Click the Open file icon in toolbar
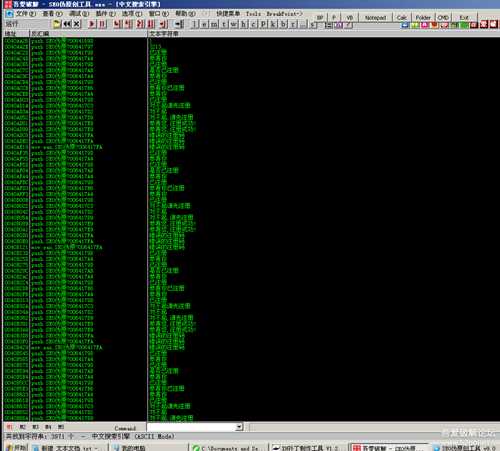The width and height of the screenshot is (500, 451). [x=57, y=24]
